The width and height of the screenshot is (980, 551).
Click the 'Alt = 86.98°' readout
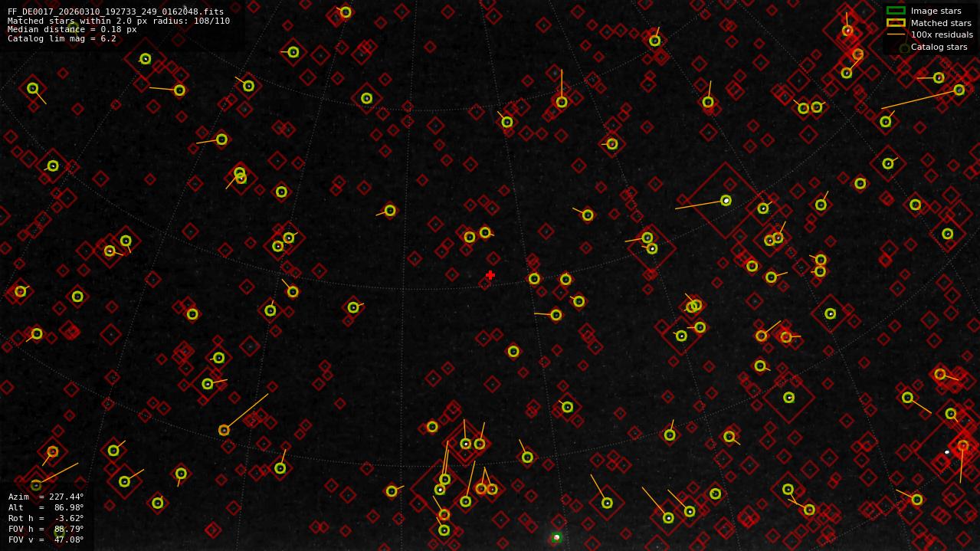46,507
